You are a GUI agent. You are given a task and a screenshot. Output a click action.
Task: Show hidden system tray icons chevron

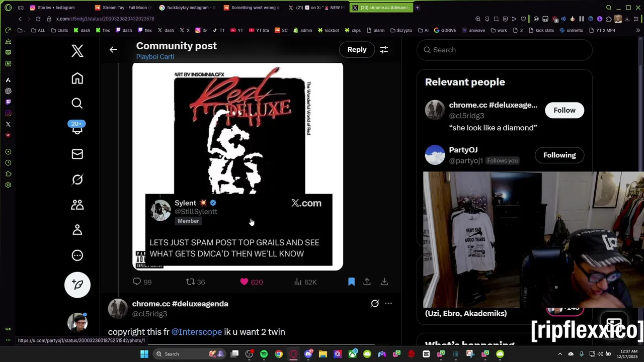[x=560, y=354]
